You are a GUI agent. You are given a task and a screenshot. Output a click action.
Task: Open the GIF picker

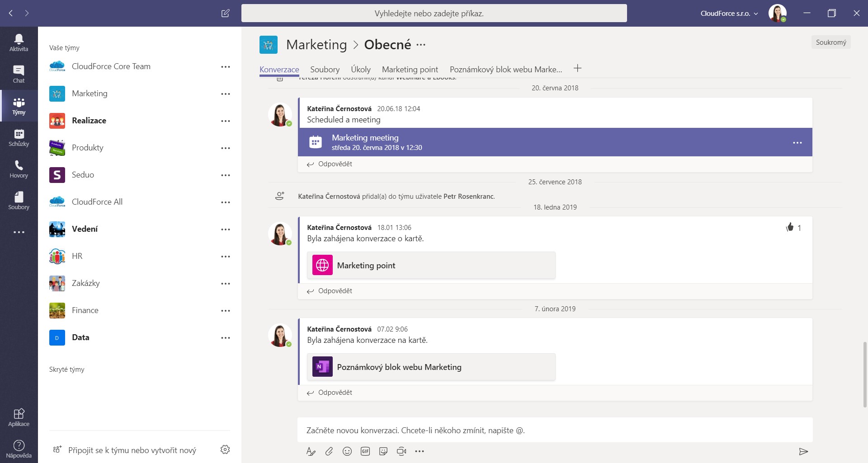click(x=365, y=451)
